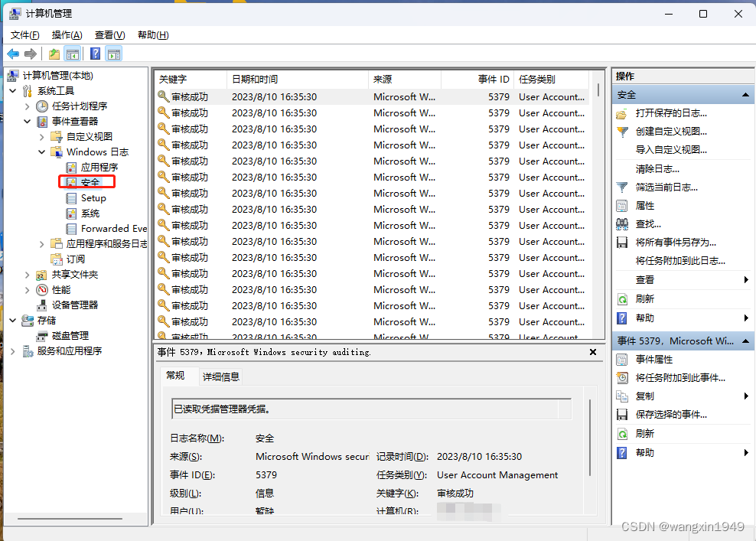Click the forward navigation arrow icon
Image resolution: width=756 pixels, height=541 pixels.
pyautogui.click(x=30, y=54)
